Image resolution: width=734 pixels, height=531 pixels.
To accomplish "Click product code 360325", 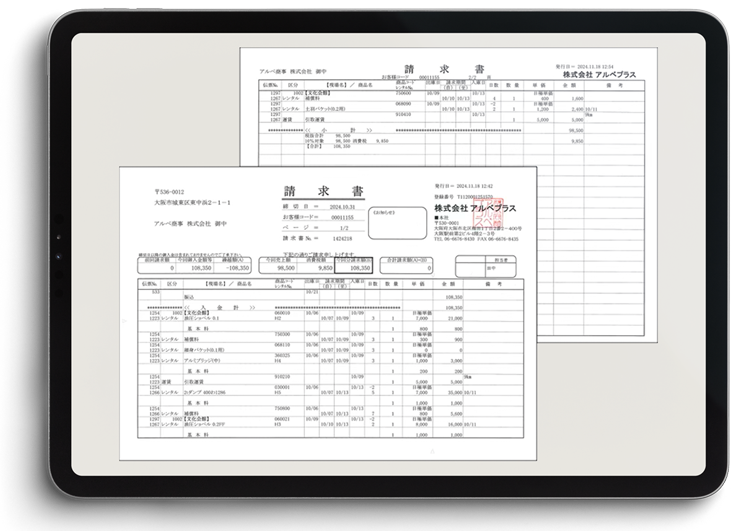I will click(282, 355).
